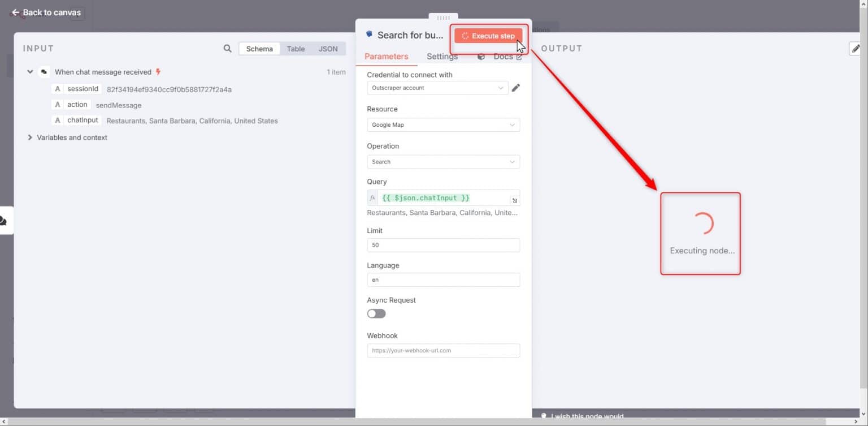Image resolution: width=868 pixels, height=426 pixels.
Task: Click the lightning bolt beside the trigger name
Action: [x=158, y=72]
